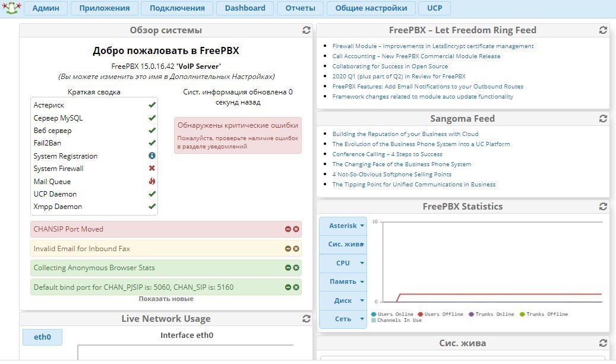Expand the Collecting Anonymous Browser Stats text
Screen dimensions: 616x364
coord(94,267)
